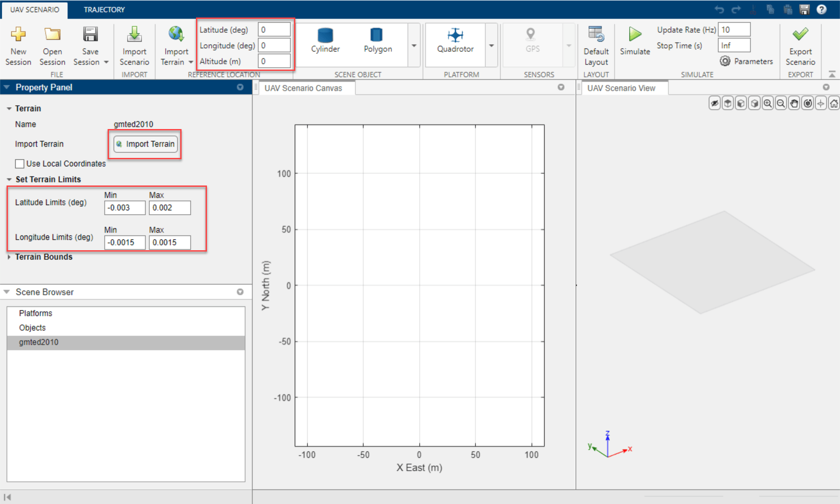The height and width of the screenshot is (504, 840).
Task: Add a Cylinder scene object
Action: (325, 40)
